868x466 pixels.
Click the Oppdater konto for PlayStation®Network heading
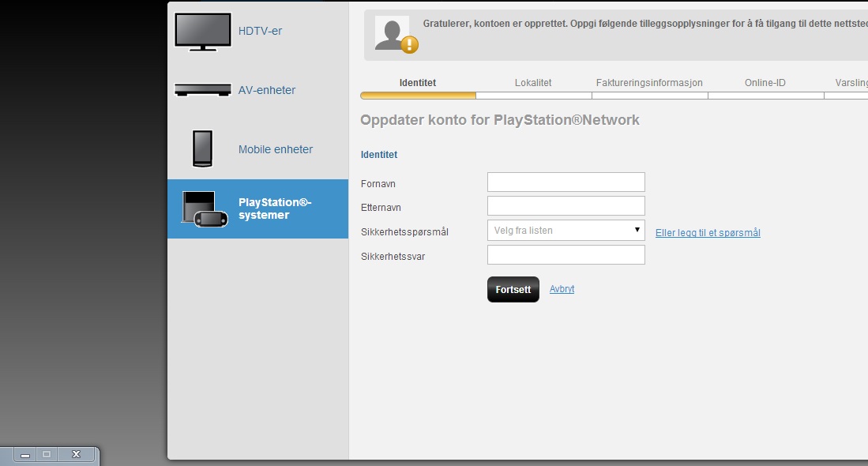(500, 120)
